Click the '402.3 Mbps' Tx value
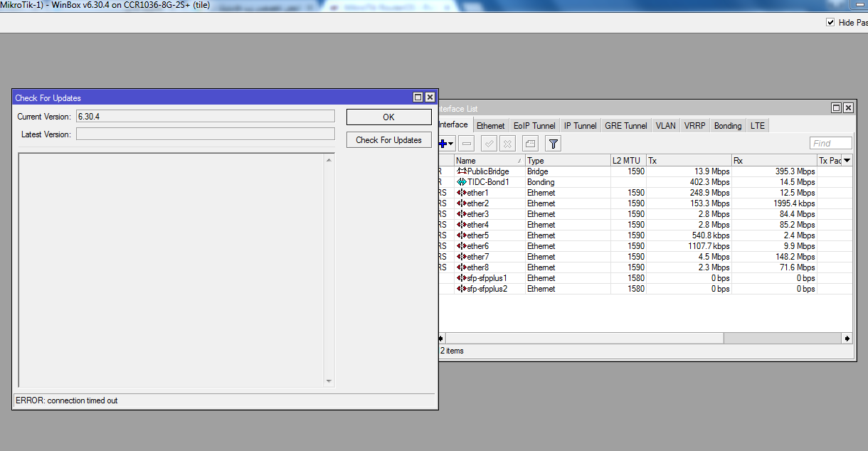This screenshot has width=868, height=451. [709, 182]
